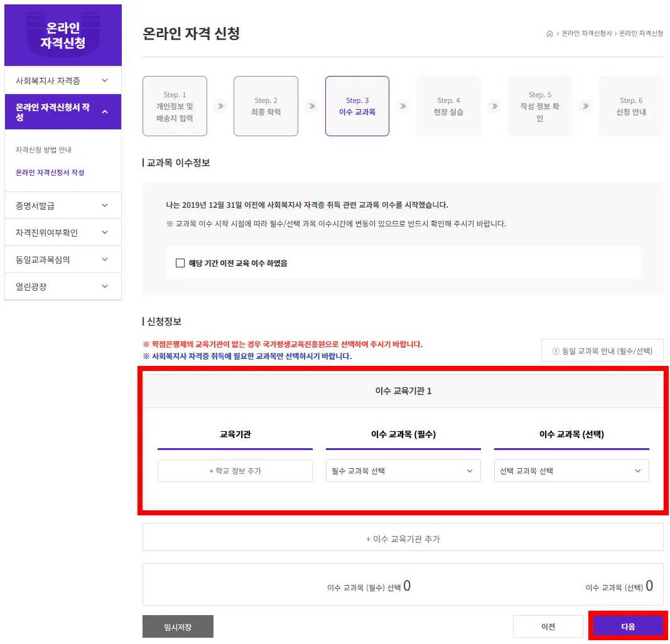Viewport: 670px width, 644px height.
Task: Check '해당 기간 이전 교육 이수 하였음' checkbox
Action: tap(180, 263)
